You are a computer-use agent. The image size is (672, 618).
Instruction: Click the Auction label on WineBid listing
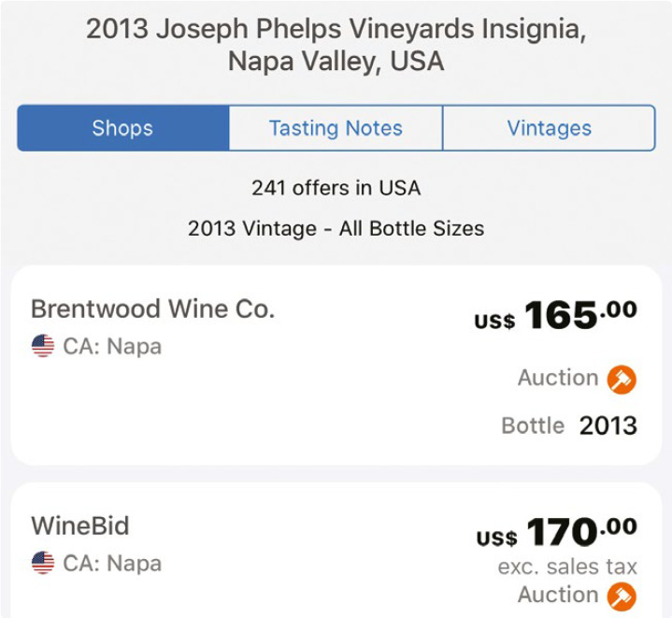(558, 595)
